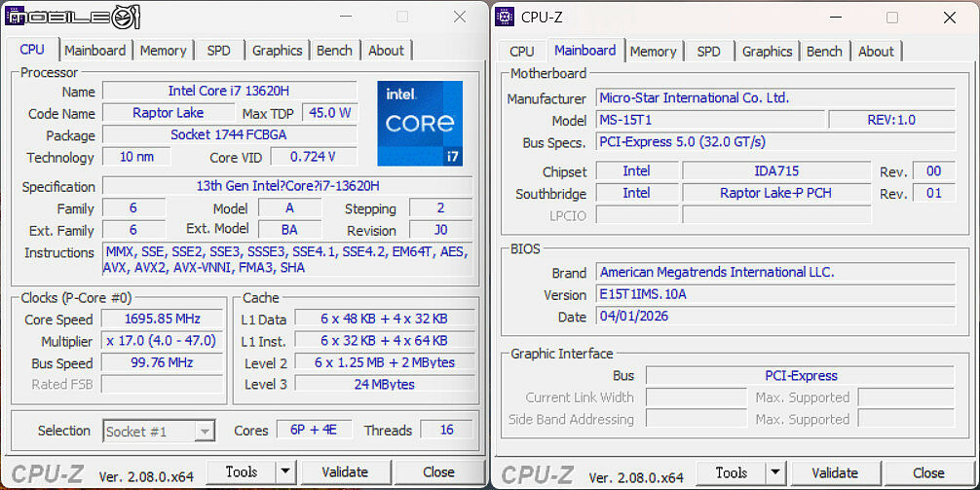The image size is (980, 490).
Task: Open Memory tab in left window
Action: (163, 51)
